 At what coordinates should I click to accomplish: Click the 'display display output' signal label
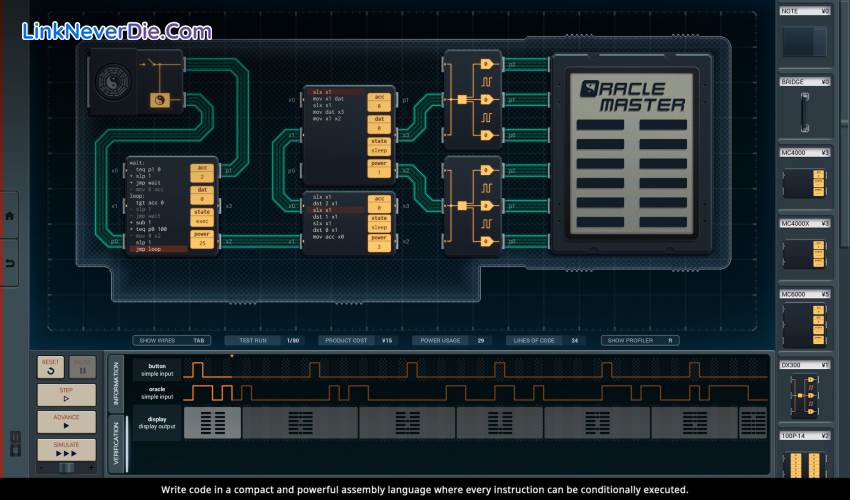coord(157,422)
